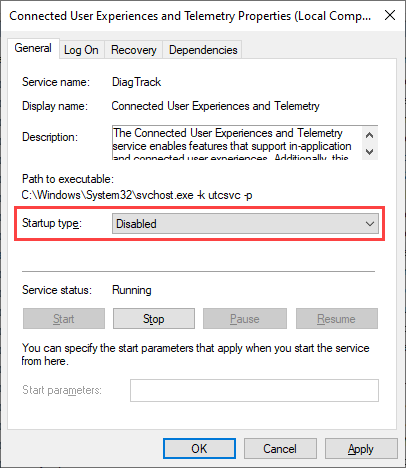Confirm changes with the OK button

(199, 449)
